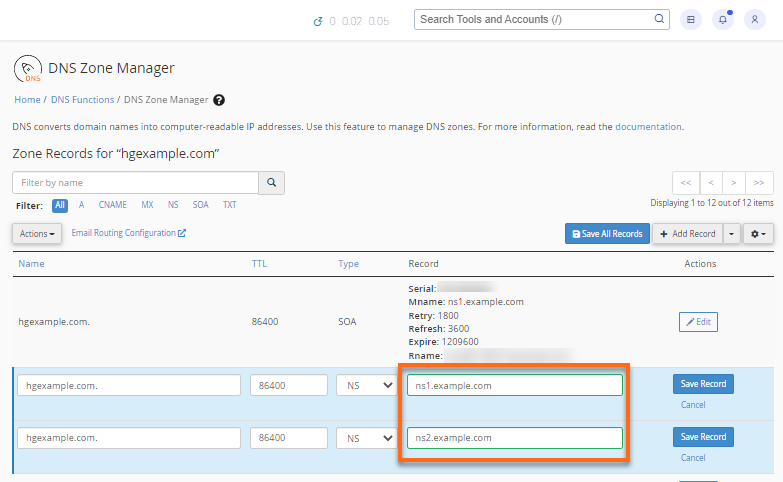This screenshot has height=482, width=783.
Task: Click the server load refresh icon
Action: pyautogui.click(x=318, y=21)
